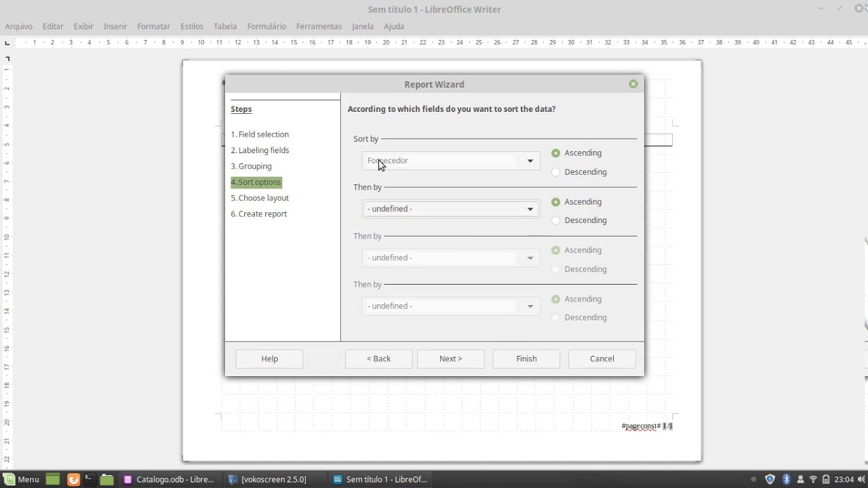Click the 23:04 clock in the panel
868x488 pixels.
click(844, 479)
